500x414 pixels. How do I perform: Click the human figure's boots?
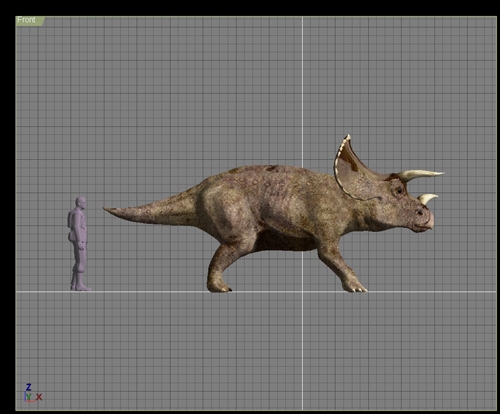pyautogui.click(x=80, y=283)
